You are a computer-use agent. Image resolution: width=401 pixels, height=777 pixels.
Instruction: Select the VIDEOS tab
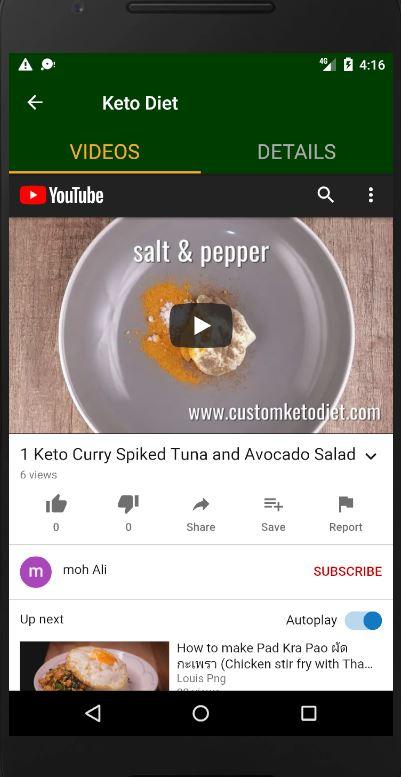point(105,152)
